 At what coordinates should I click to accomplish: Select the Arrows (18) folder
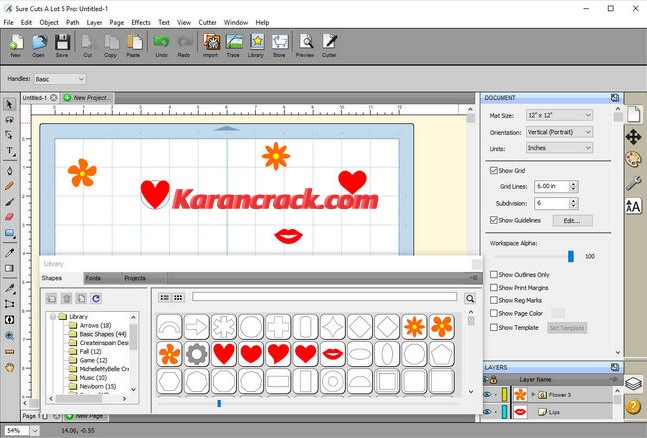pyautogui.click(x=95, y=325)
